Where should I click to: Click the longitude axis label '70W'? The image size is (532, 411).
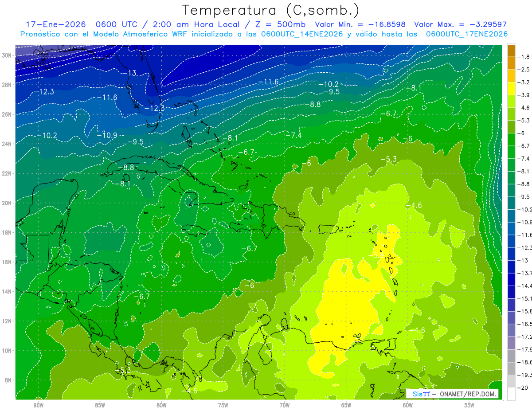285,406
